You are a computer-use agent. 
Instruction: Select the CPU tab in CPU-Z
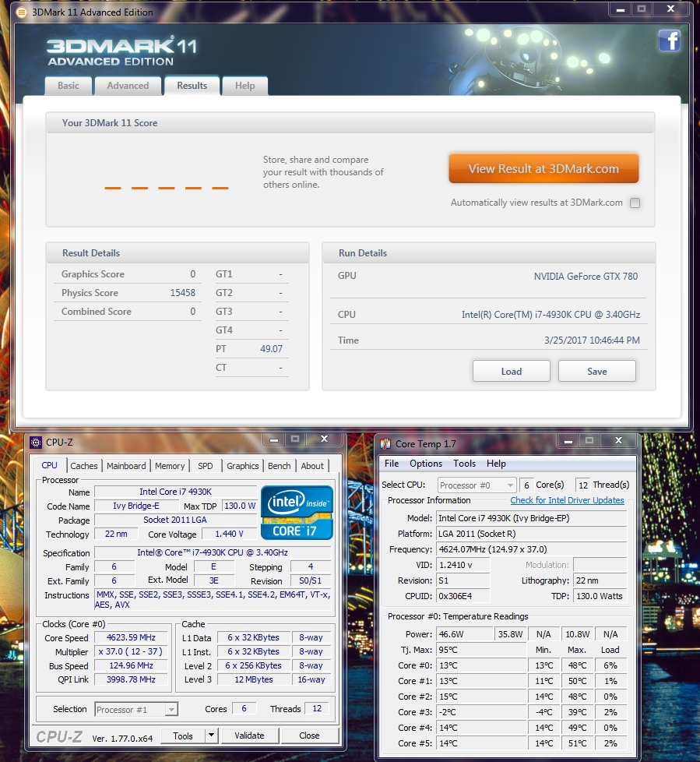(x=50, y=465)
